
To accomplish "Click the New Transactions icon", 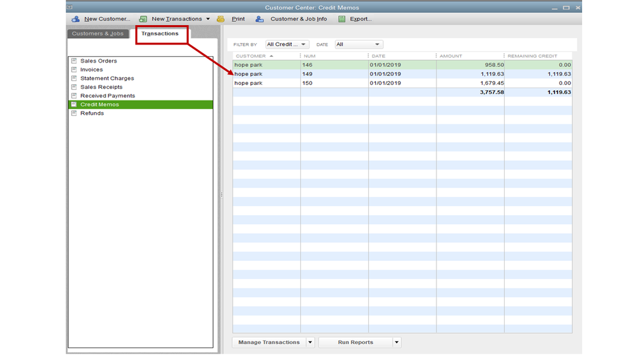I will 143,19.
